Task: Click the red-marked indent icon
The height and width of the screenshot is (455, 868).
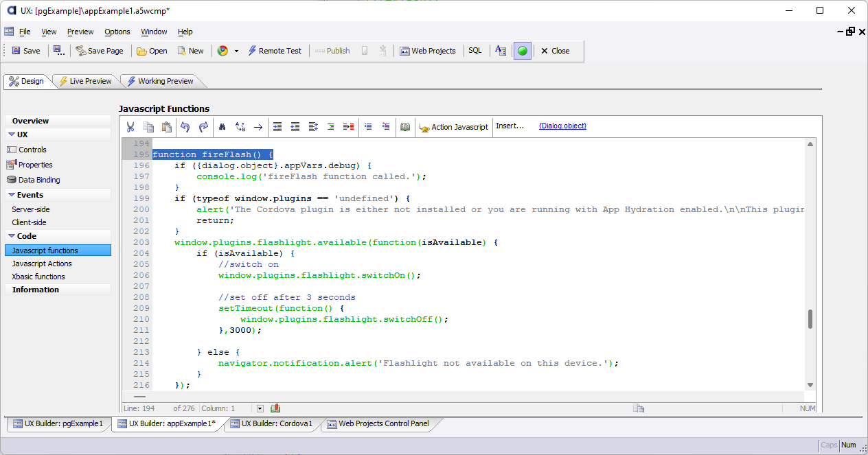Action: [349, 127]
